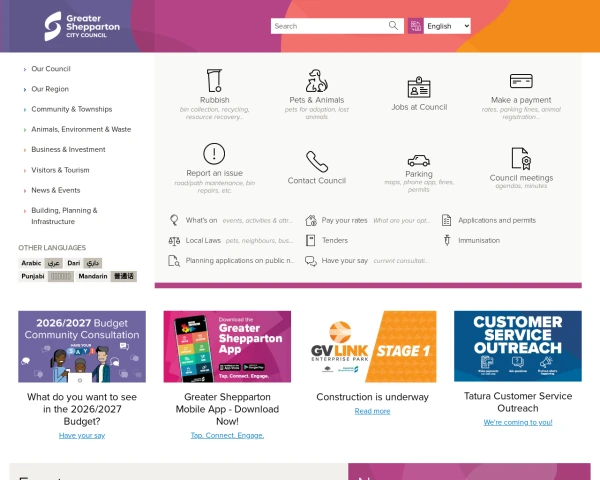Open the Customer Service Outreach thumbnail

click(x=518, y=346)
